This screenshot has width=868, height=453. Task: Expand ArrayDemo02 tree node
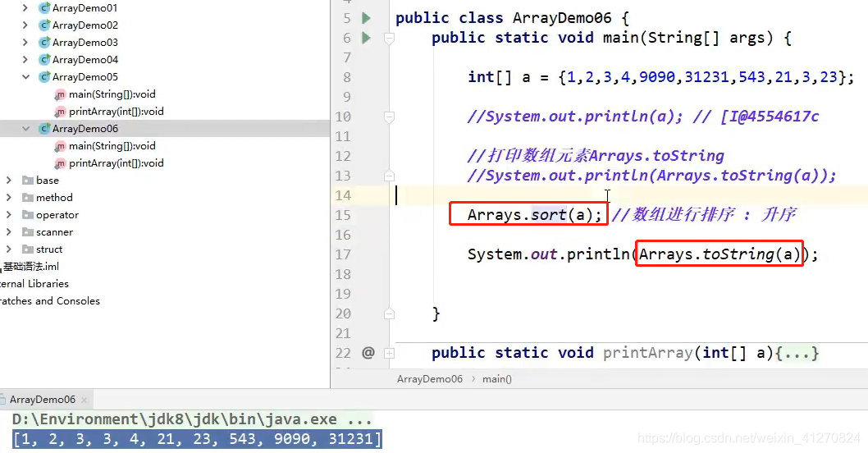coord(25,25)
